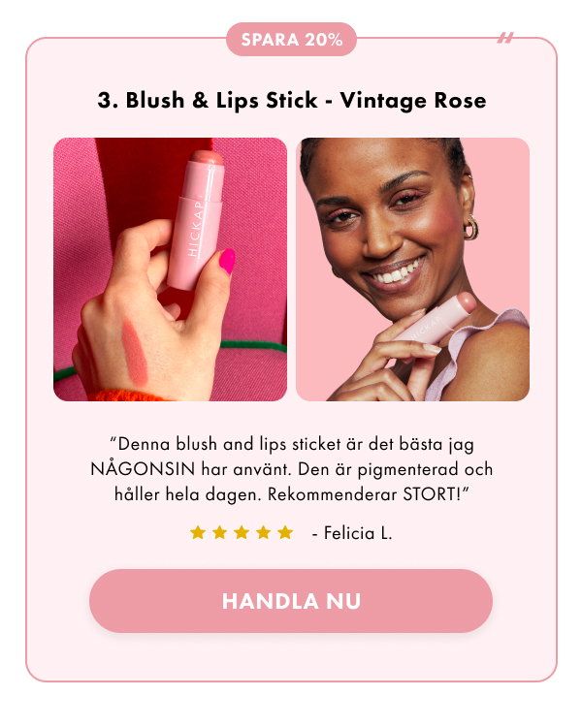The image size is (582, 728).
Task: Click the model's gold hoop earring
Action: pyautogui.click(x=470, y=228)
